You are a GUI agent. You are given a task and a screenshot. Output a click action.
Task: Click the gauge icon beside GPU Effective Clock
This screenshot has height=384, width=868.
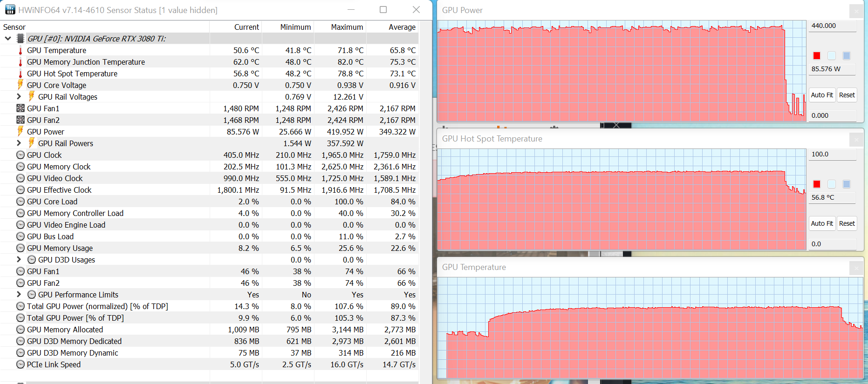(x=21, y=190)
